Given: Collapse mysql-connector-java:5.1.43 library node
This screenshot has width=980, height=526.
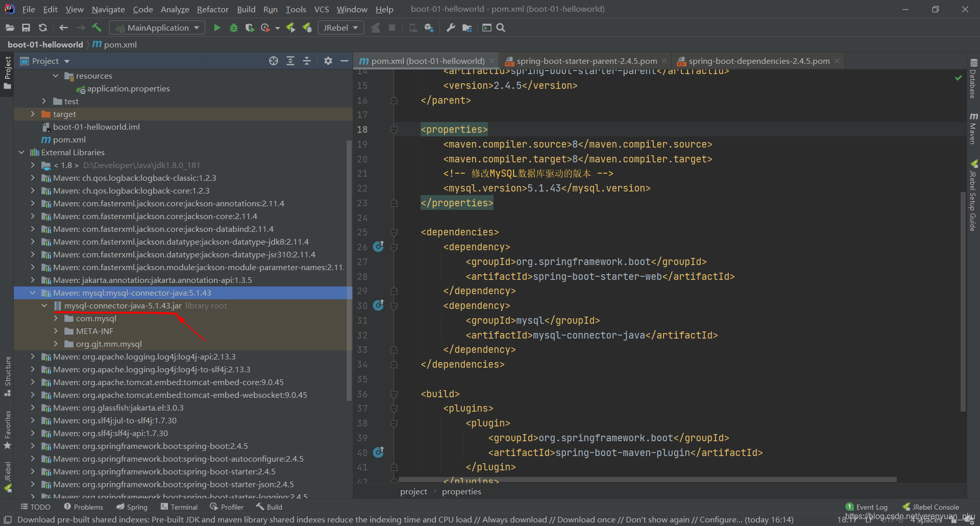Looking at the screenshot, I should (x=33, y=293).
